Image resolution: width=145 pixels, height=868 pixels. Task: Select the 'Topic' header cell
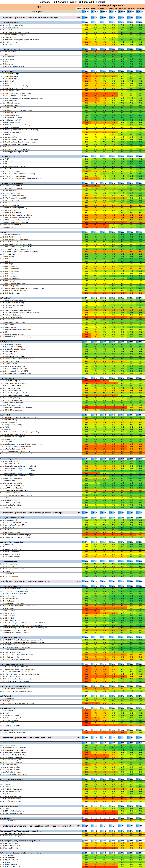pyautogui.click(x=38, y=7)
